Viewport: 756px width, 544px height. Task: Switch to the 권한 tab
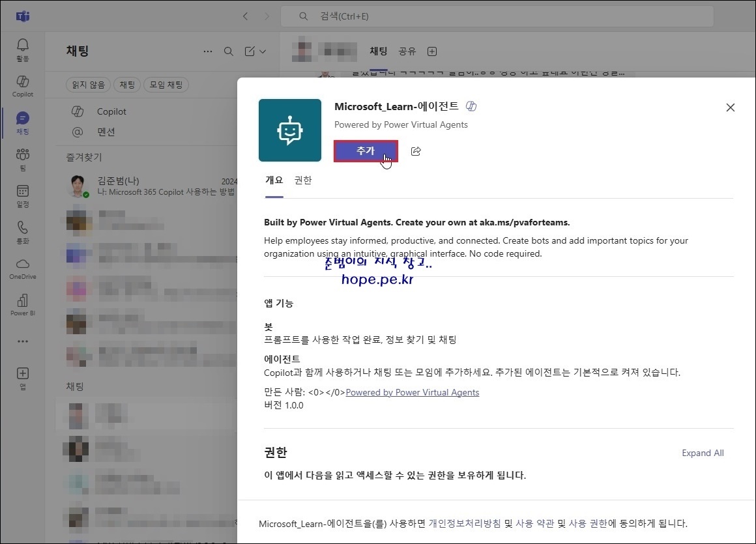tap(303, 180)
